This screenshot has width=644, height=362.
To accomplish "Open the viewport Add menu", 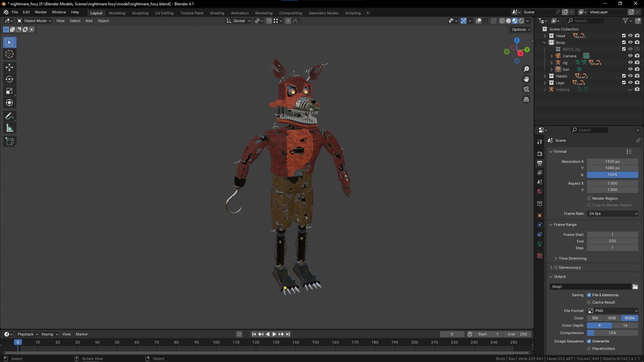I will point(89,21).
